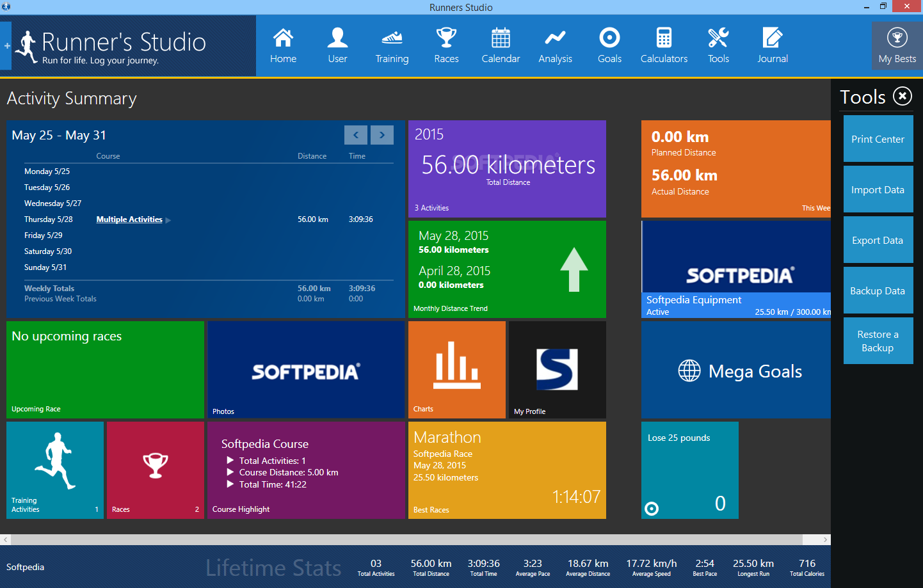Open the Marathon Best Races tile
This screenshot has width=923, height=588.
[507, 470]
